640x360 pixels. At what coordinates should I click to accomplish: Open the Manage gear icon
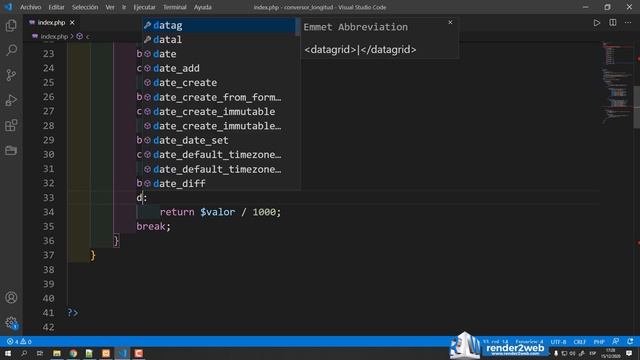pyautogui.click(x=11, y=323)
